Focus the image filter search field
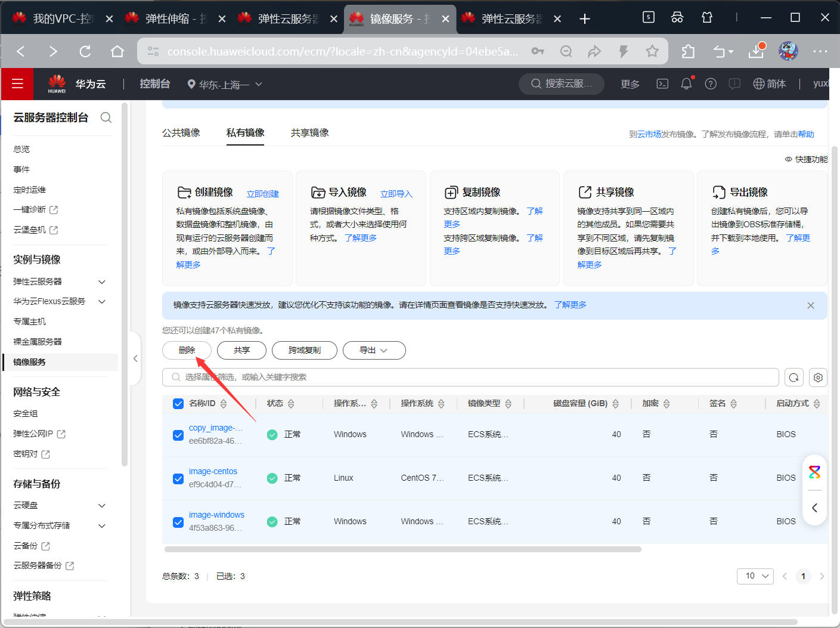This screenshot has height=628, width=840. (470, 378)
